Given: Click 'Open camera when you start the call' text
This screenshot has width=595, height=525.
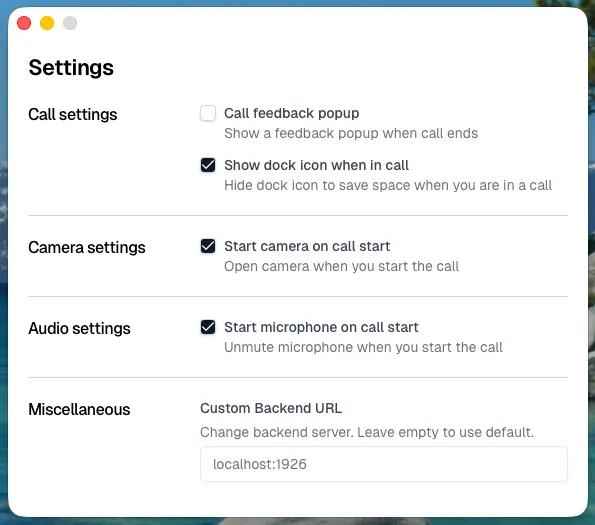Looking at the screenshot, I should pyautogui.click(x=342, y=266).
